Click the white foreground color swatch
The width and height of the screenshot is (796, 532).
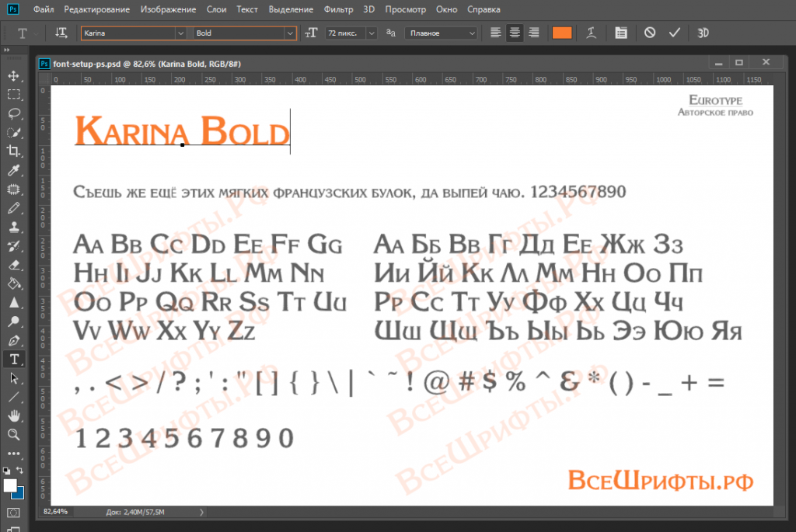pyautogui.click(x=9, y=485)
